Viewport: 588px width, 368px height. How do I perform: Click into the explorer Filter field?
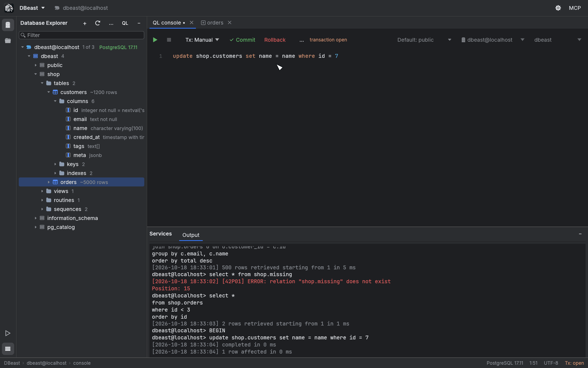click(x=81, y=35)
